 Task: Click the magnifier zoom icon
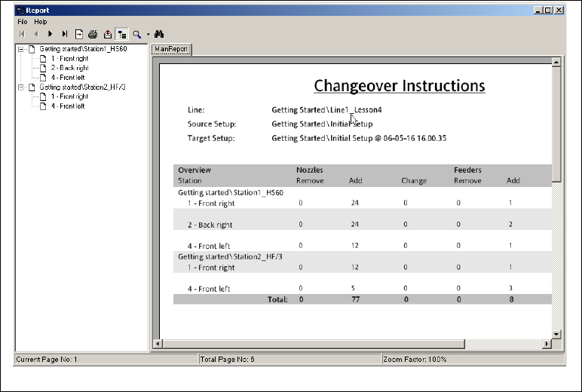137,34
